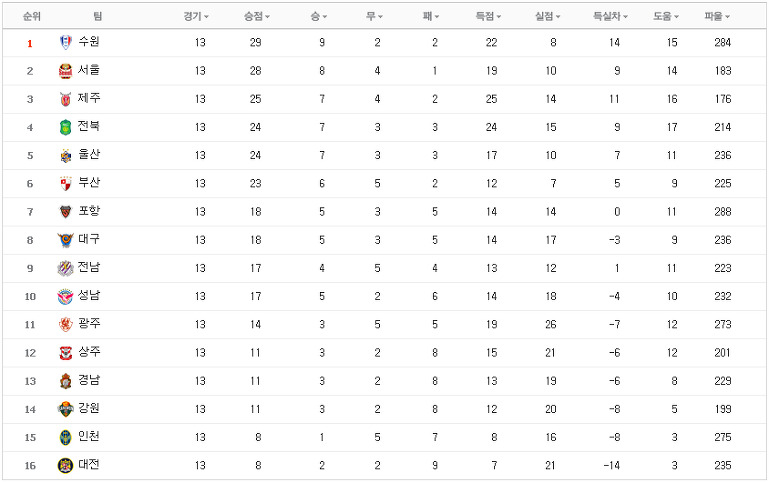Open the 광주 team name link
Screen dimensions: 769x483
point(89,324)
